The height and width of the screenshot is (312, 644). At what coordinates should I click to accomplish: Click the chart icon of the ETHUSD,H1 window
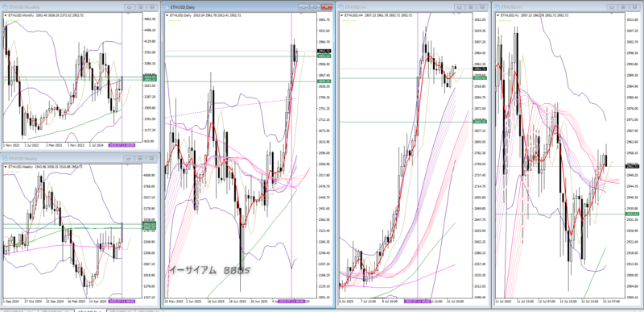497,7
